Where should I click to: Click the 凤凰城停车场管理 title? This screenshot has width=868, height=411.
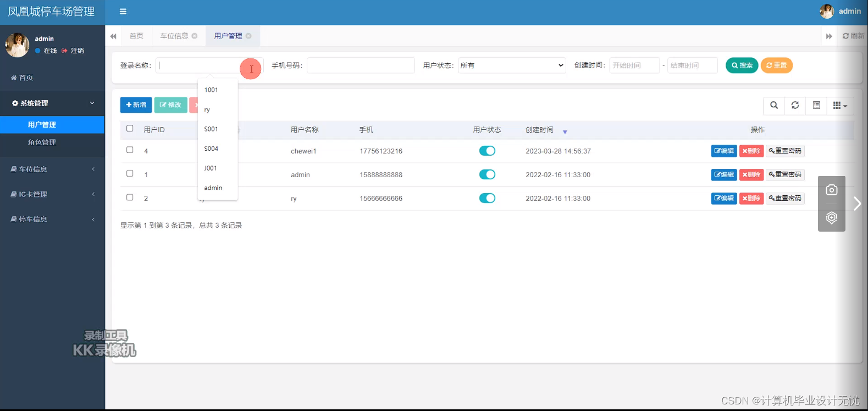click(x=51, y=12)
